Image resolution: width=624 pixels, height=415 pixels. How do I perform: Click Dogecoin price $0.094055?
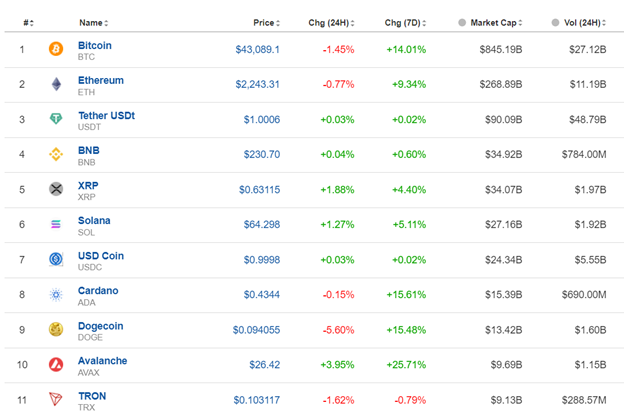pos(256,330)
